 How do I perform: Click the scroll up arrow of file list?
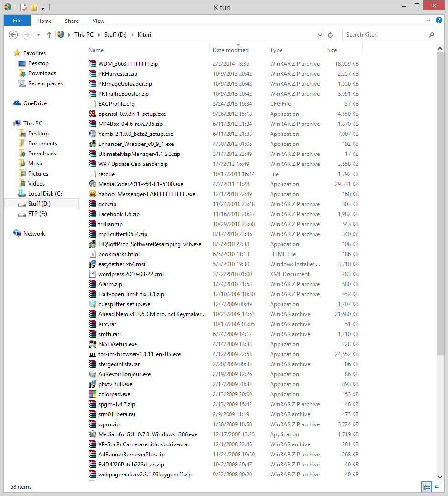point(440,48)
